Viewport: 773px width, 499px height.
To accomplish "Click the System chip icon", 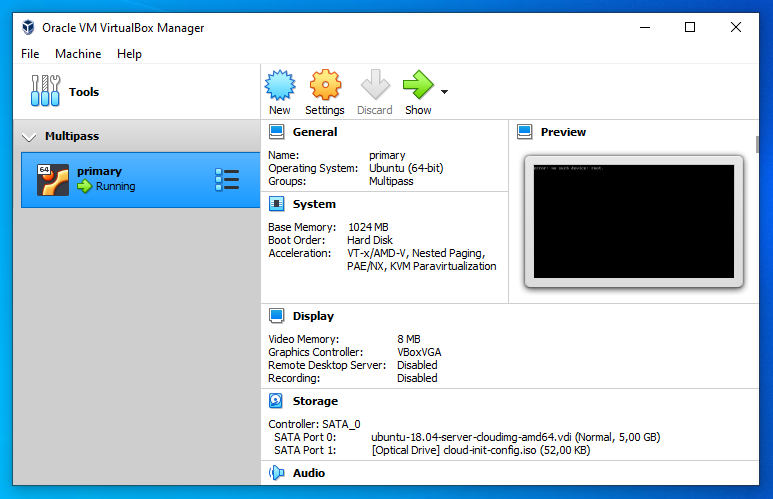I will [276, 204].
